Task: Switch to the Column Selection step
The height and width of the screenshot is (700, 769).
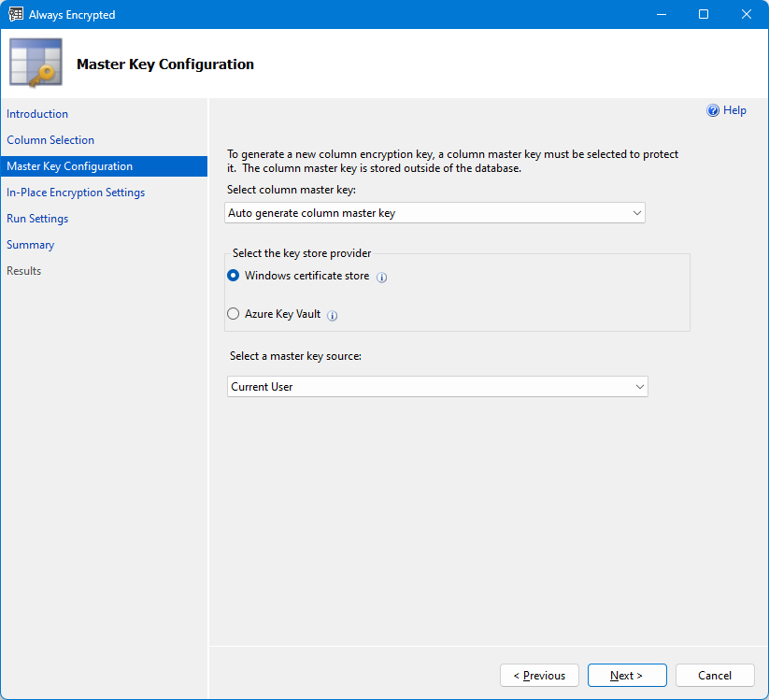Action: coord(50,139)
